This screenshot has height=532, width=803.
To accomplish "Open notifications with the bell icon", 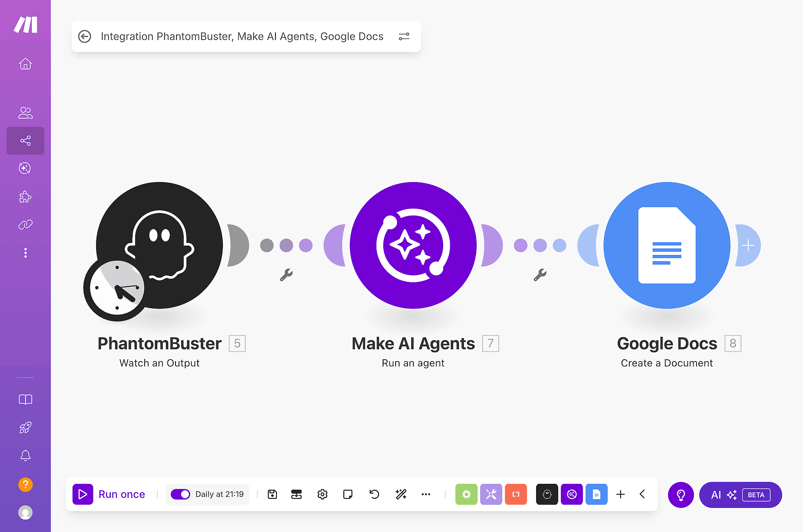I will click(x=25, y=455).
